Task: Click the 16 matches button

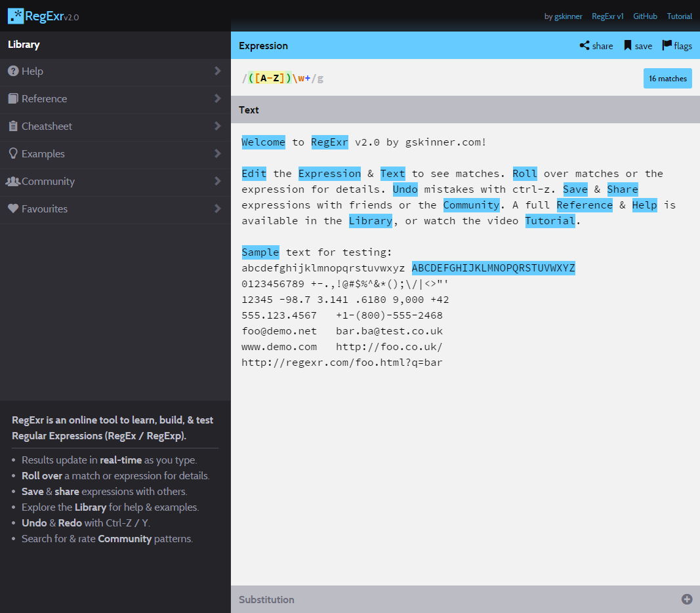Action: tap(667, 78)
